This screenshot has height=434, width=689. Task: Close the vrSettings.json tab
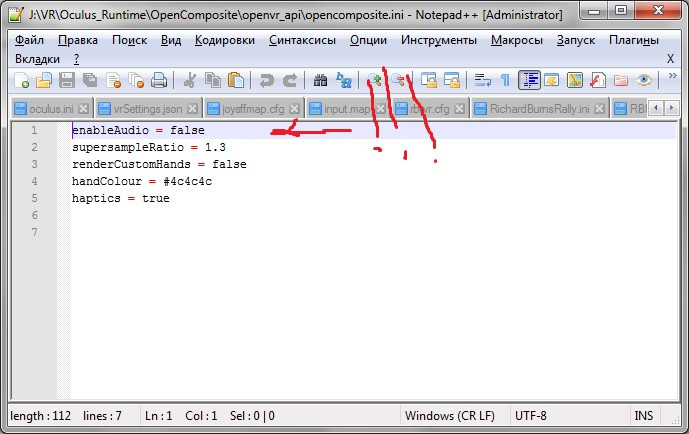coord(192,108)
